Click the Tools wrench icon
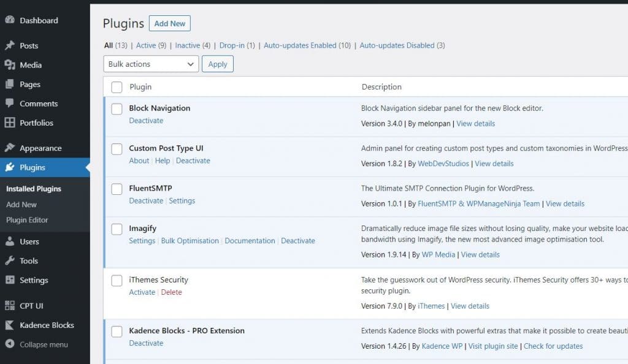This screenshot has height=364, width=628. (10, 260)
